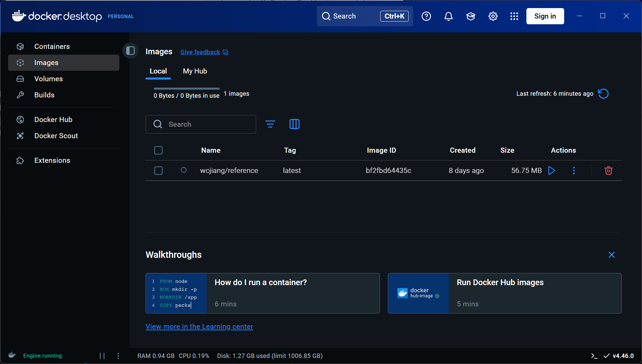The height and width of the screenshot is (364, 642).
Task: Go to Containers in the sidebar
Action: pyautogui.click(x=64, y=47)
